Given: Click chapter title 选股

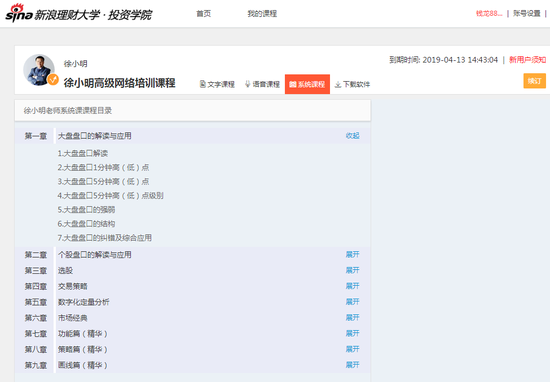Looking at the screenshot, I should (65, 270).
